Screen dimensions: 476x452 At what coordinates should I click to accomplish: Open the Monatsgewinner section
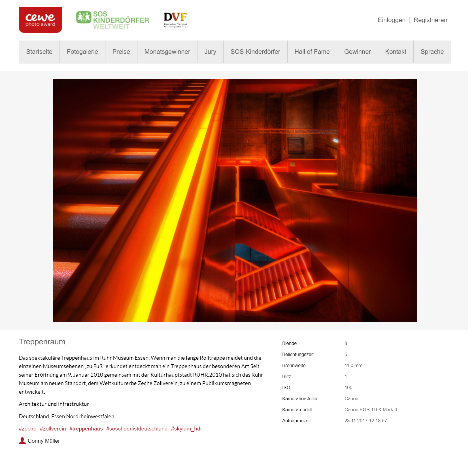click(167, 52)
